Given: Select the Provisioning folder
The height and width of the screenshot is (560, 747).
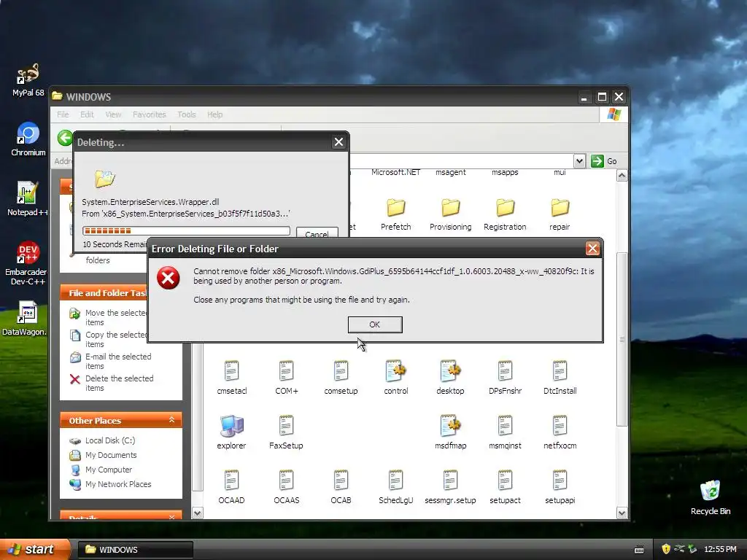Looking at the screenshot, I should [x=450, y=214].
